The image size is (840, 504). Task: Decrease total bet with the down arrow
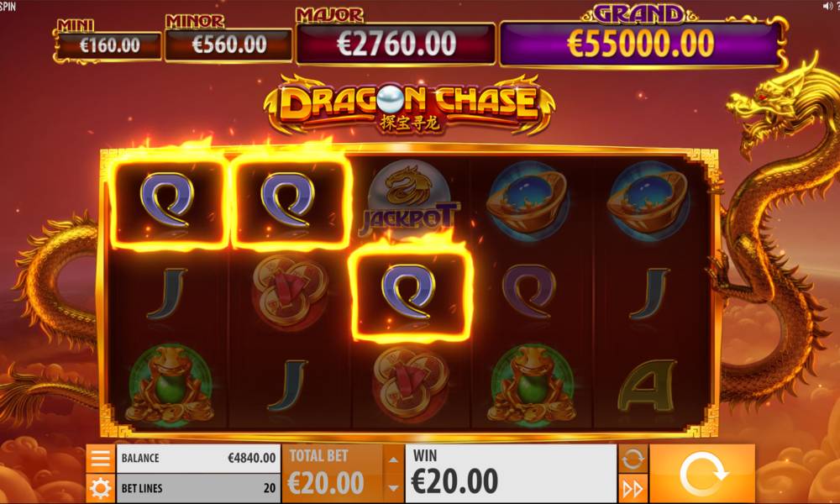click(x=393, y=488)
